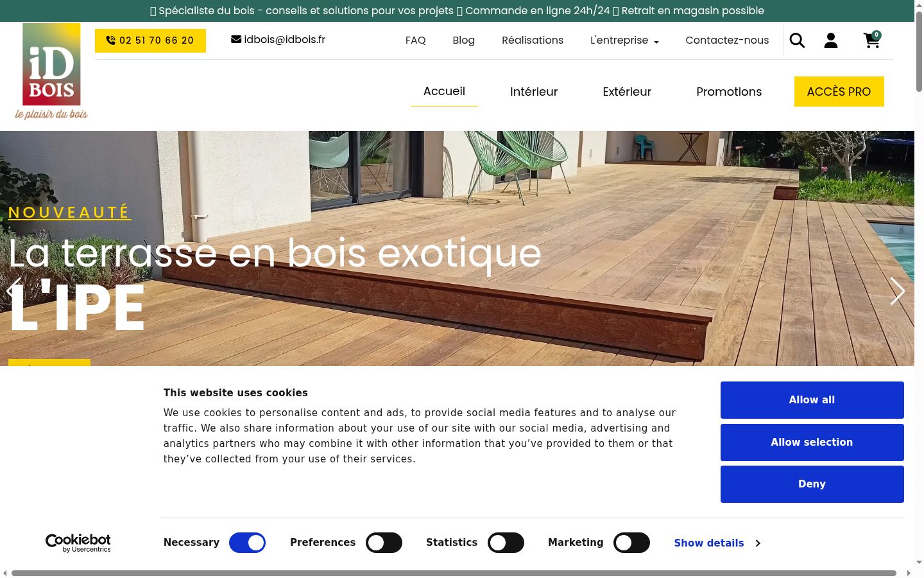Open the Contactez-nous link
Screen dimensions: 924x578
coord(727,40)
